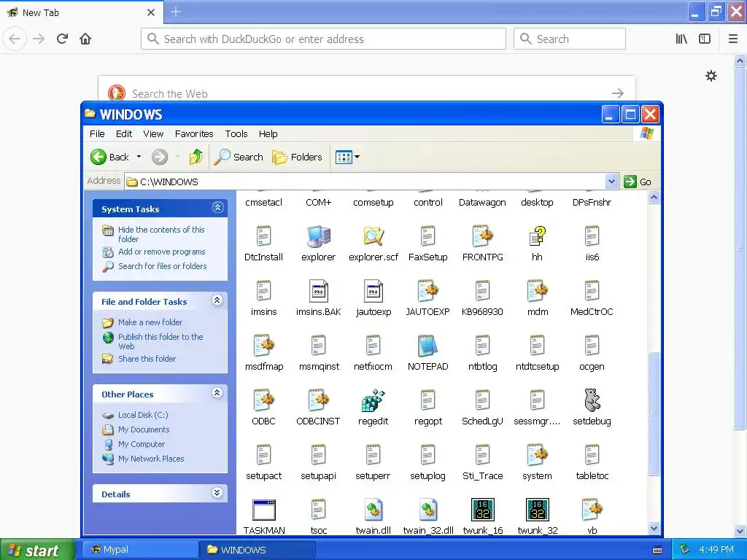Go to Mypal browser home page
The height and width of the screenshot is (560, 747).
pyautogui.click(x=85, y=39)
